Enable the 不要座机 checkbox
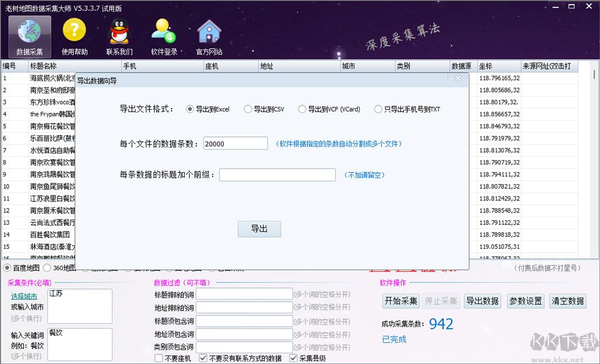 coord(156,357)
